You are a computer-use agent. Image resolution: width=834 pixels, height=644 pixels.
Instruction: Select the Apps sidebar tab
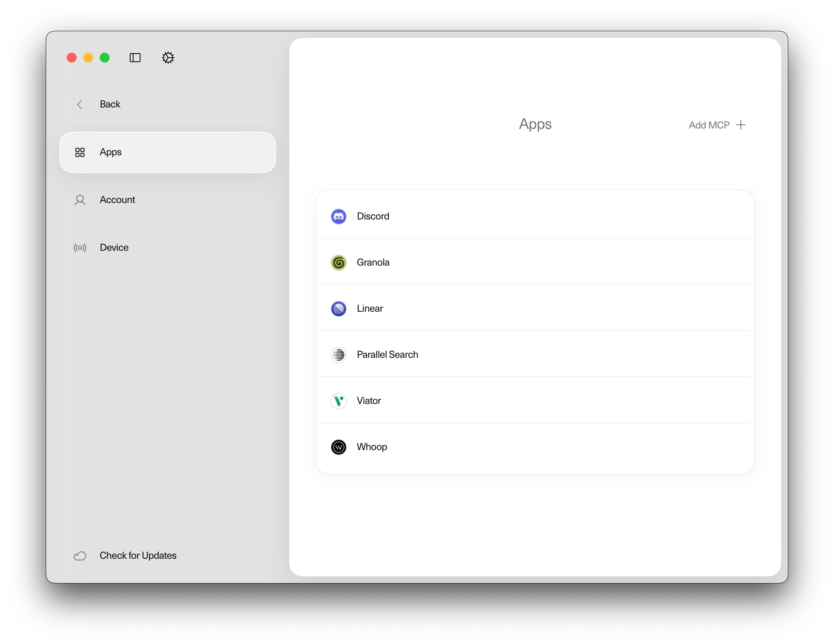[168, 152]
